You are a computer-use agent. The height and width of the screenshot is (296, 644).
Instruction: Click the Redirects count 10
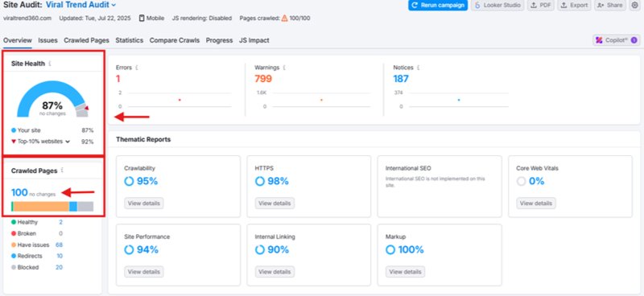(60, 256)
